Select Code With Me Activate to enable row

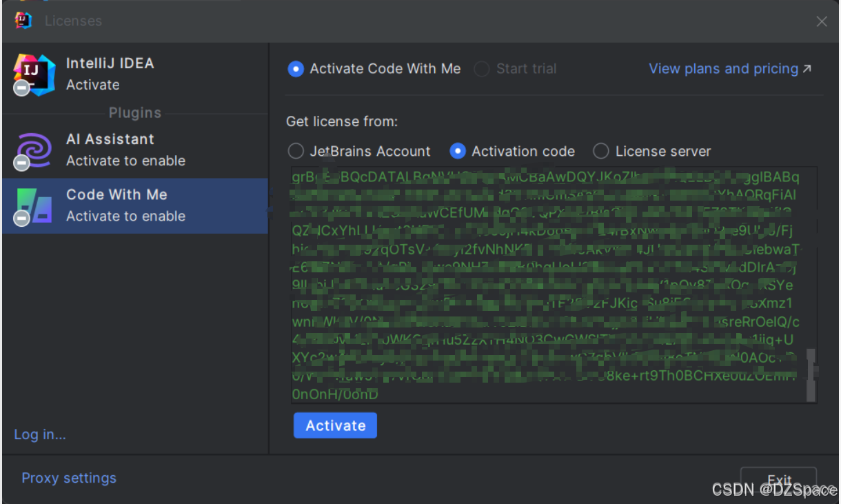coord(135,205)
